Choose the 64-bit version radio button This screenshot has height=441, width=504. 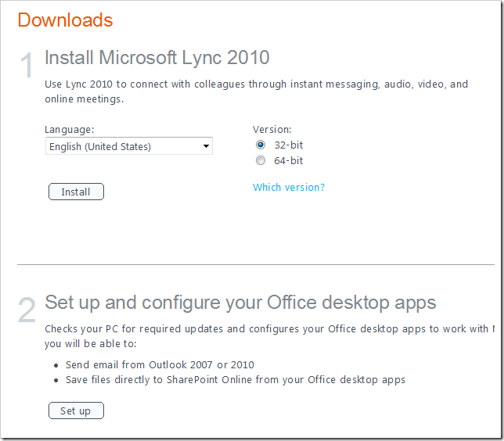[x=261, y=160]
